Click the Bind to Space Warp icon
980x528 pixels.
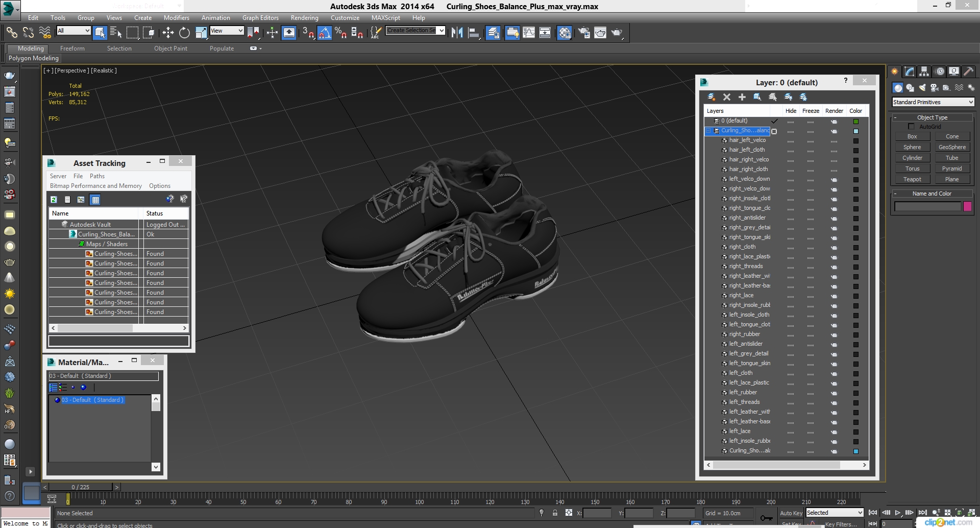pyautogui.click(x=45, y=33)
